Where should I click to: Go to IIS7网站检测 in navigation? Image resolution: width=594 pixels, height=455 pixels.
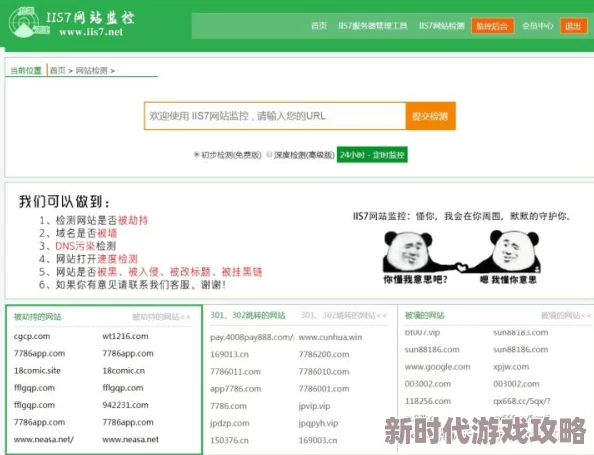pos(441,26)
